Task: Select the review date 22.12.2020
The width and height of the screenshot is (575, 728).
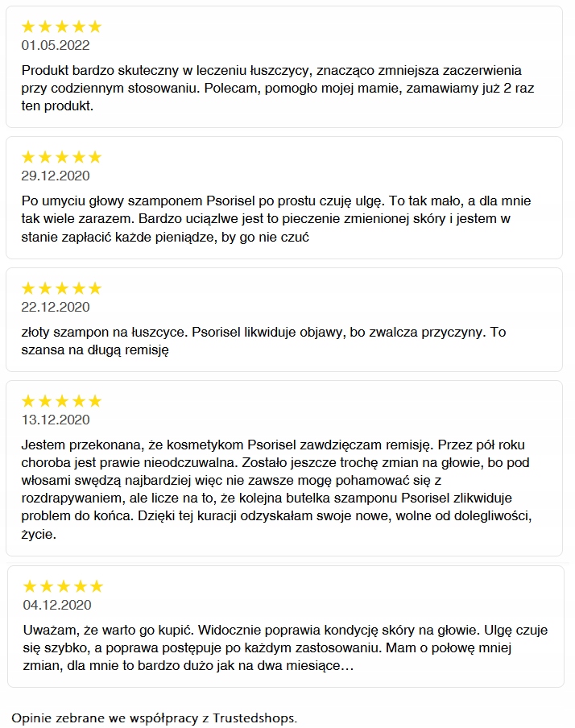Action: [56, 307]
